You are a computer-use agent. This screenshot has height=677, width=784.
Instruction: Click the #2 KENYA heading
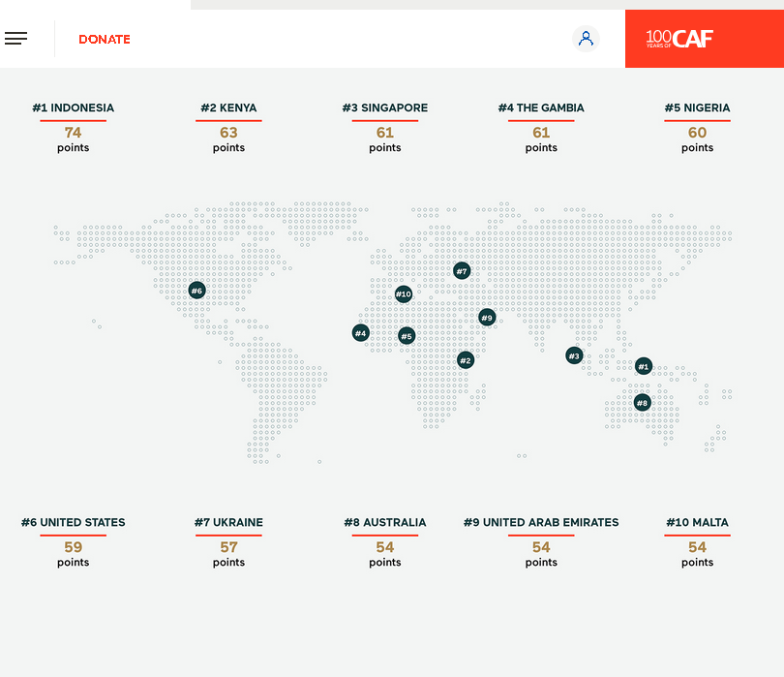[x=228, y=108]
